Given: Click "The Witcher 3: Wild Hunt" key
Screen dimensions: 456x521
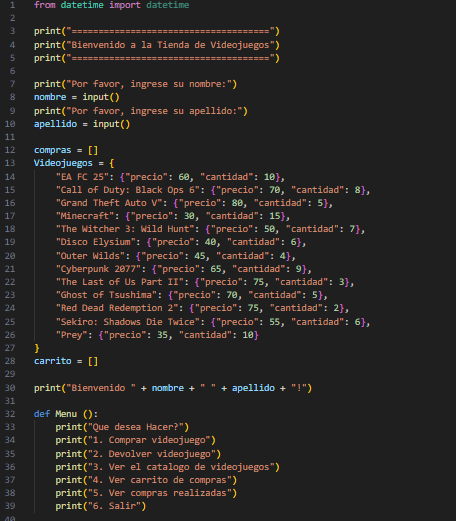Looking at the screenshot, I should [125, 229].
